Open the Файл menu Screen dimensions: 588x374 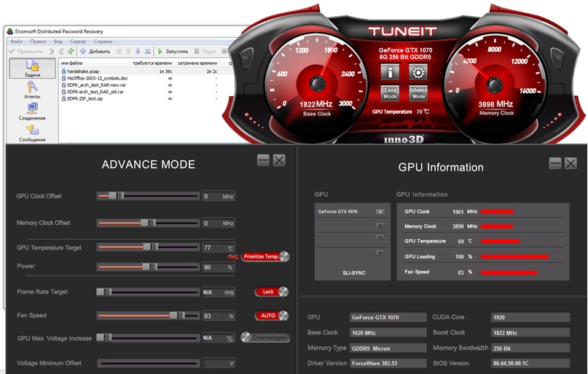click(16, 42)
